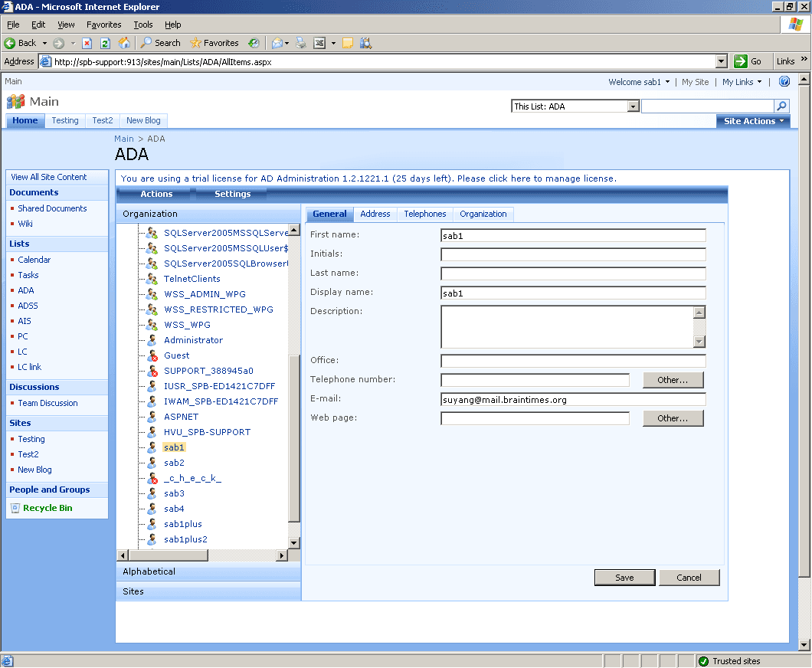812x668 pixels.
Task: Go to the browser Home page icon
Action: 124,43
